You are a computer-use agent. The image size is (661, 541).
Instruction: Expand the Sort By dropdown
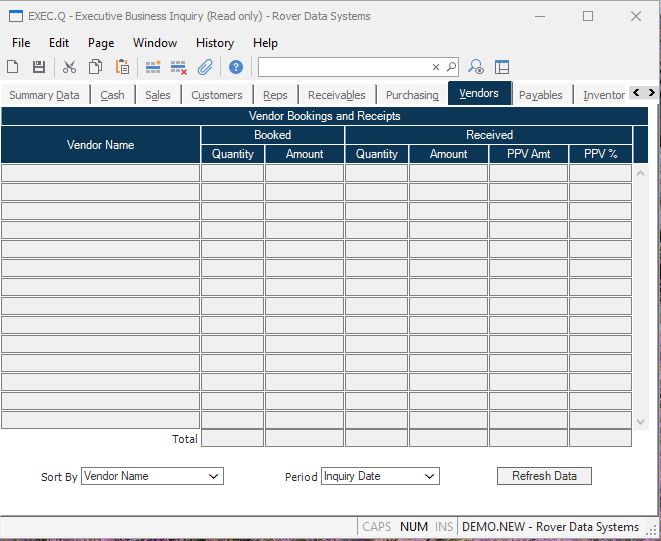(x=214, y=477)
